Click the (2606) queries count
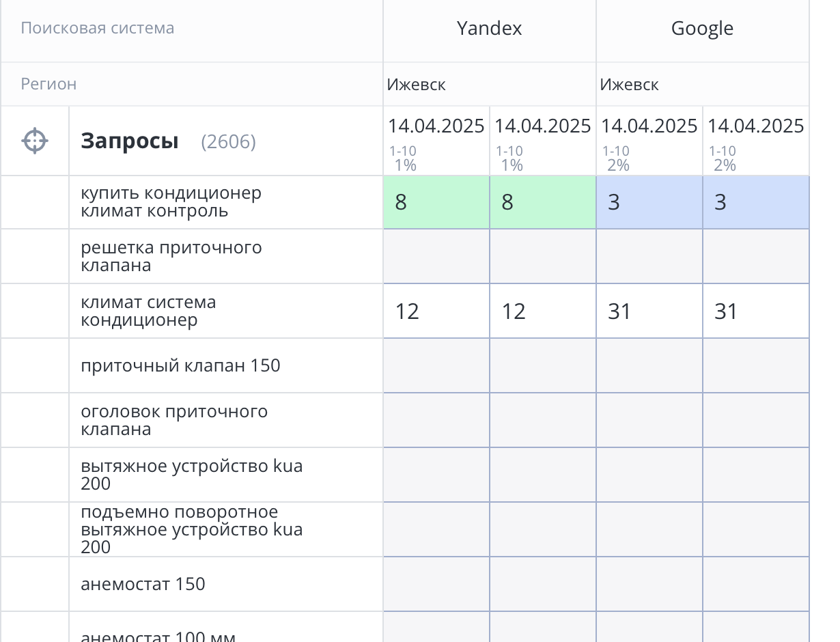Screen dimensions: 840x642 coord(229,142)
